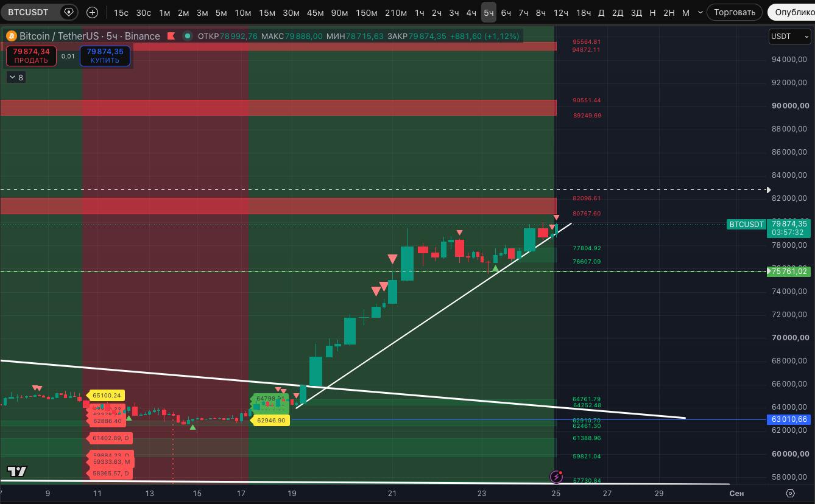This screenshot has height=504, width=815.
Task: Click the diamond icon next to BTCUSDT
Action: [69, 12]
